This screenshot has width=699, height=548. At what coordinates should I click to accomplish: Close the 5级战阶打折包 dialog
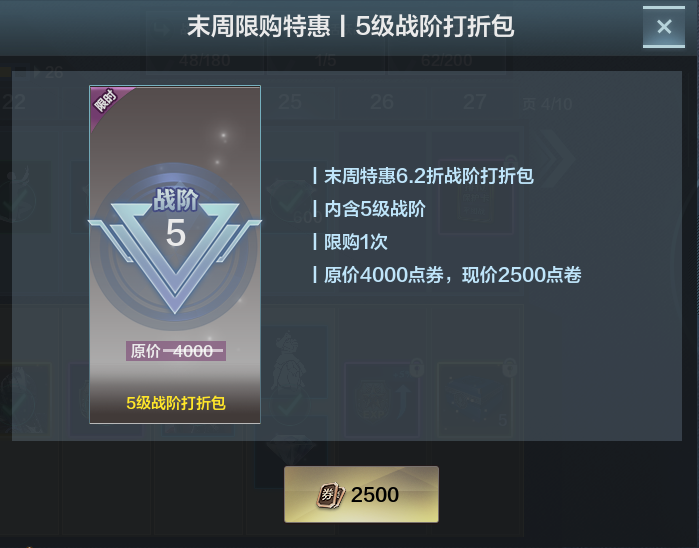[x=663, y=27]
